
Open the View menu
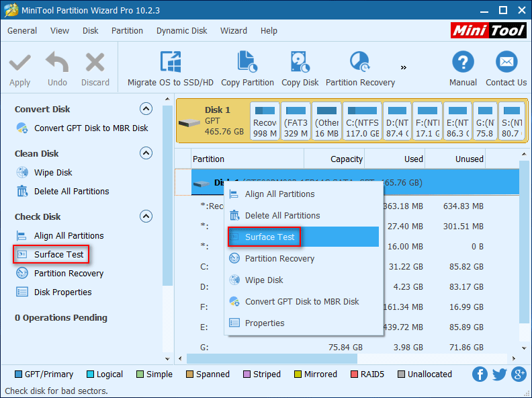pyautogui.click(x=60, y=30)
